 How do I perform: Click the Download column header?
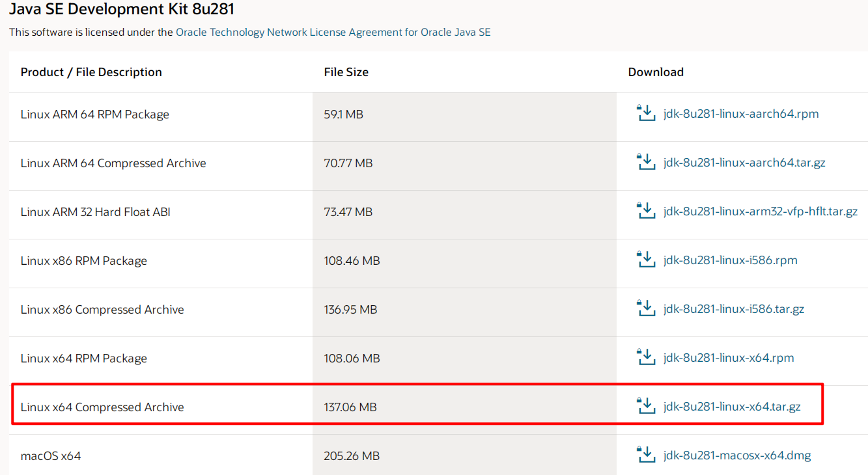(656, 72)
